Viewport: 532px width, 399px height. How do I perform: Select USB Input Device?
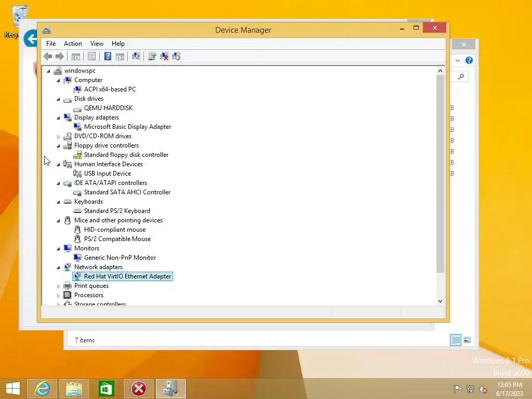(108, 174)
